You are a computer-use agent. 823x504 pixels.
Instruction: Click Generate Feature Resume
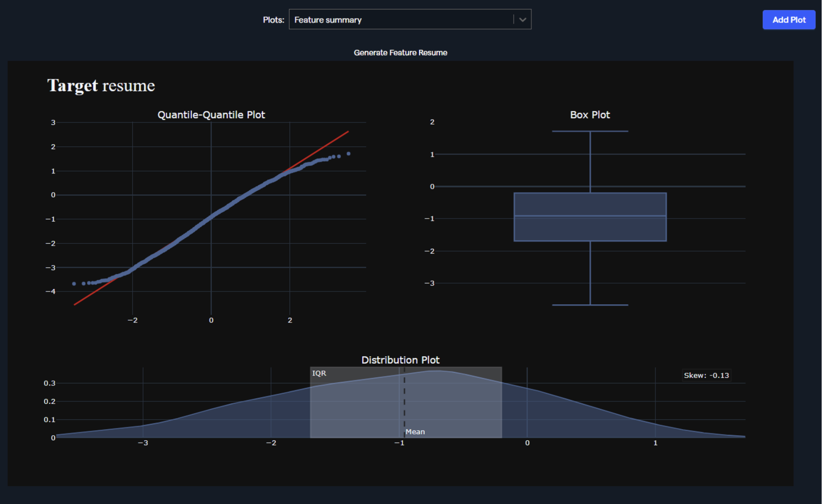click(401, 52)
